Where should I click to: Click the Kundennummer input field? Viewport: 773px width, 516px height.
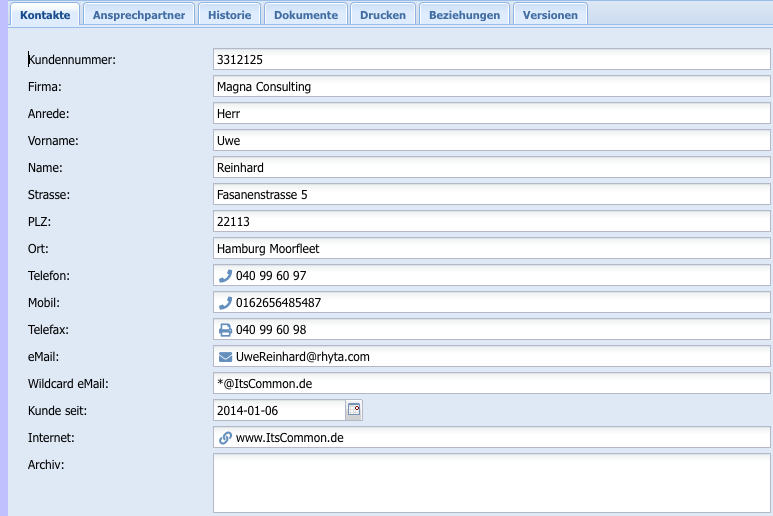tap(491, 60)
